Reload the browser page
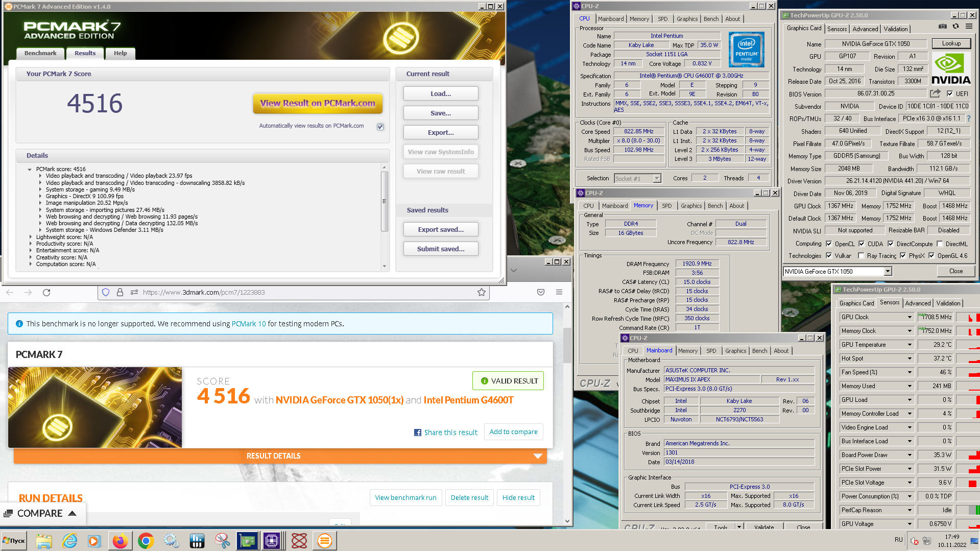Screen dimensions: 980x551 pos(46,292)
